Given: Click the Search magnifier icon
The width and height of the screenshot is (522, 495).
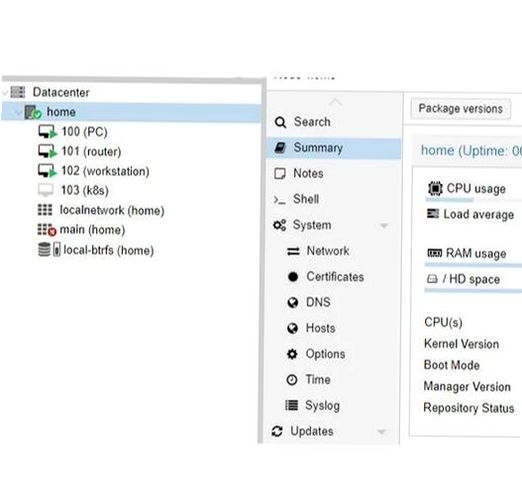Looking at the screenshot, I should click(x=280, y=122).
